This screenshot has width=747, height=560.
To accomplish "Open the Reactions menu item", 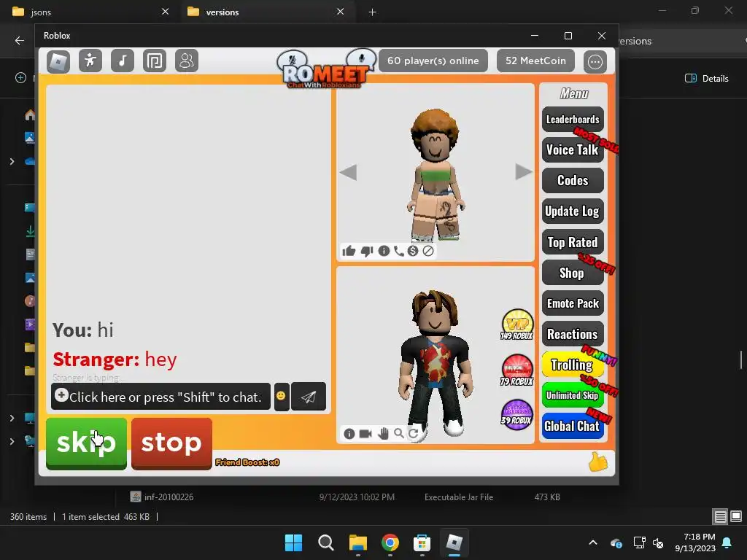I will pos(573,334).
